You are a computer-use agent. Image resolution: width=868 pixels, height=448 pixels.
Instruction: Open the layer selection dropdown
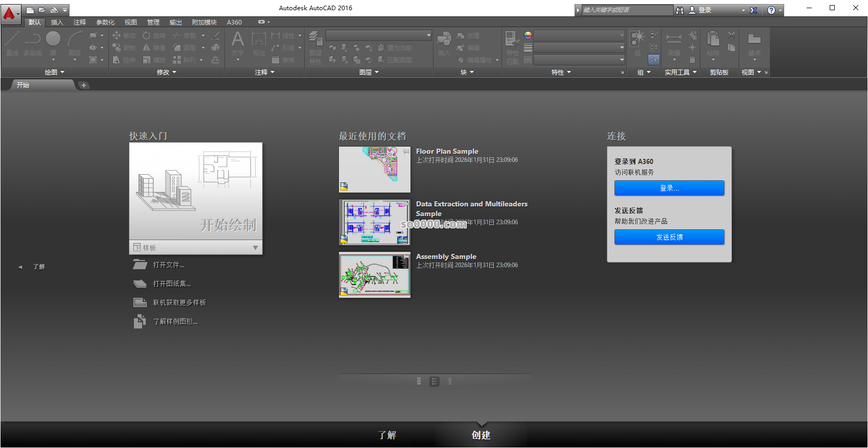coord(379,35)
